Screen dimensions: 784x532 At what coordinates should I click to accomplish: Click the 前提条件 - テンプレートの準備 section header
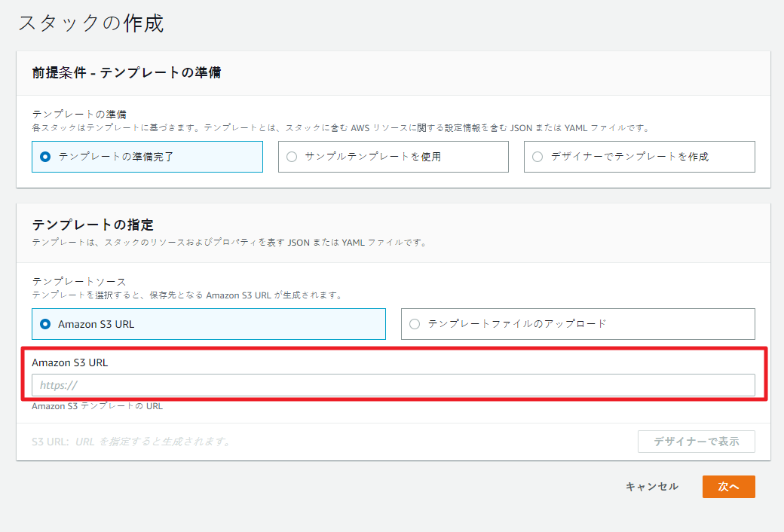[126, 72]
